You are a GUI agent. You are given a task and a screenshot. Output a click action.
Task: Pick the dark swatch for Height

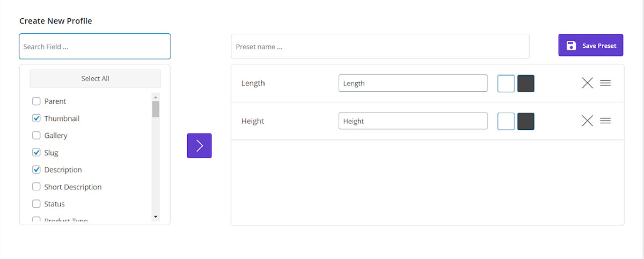[x=526, y=121]
